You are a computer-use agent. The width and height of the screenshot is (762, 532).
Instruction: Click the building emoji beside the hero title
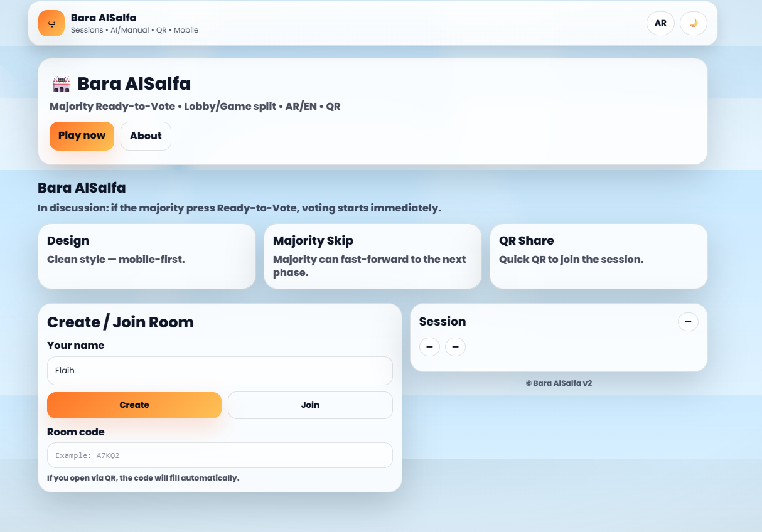point(62,84)
